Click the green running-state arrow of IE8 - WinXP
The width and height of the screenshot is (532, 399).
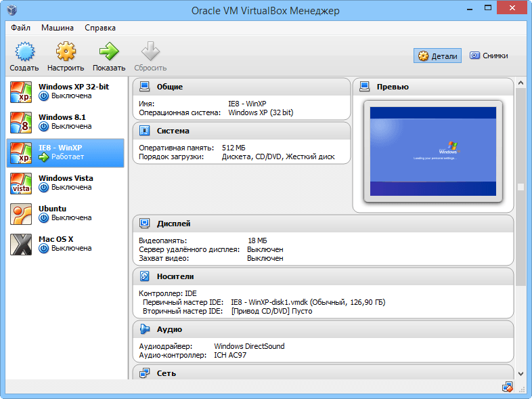[x=43, y=157]
